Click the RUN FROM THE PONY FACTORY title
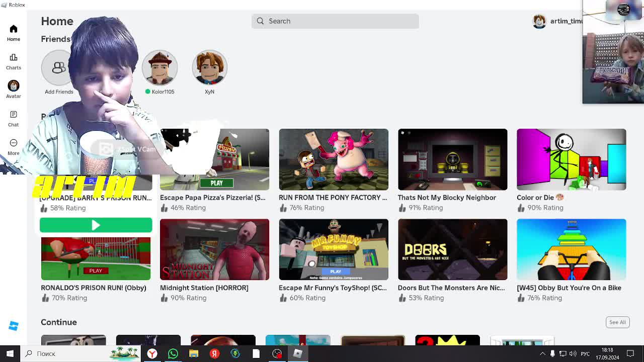 (x=333, y=198)
